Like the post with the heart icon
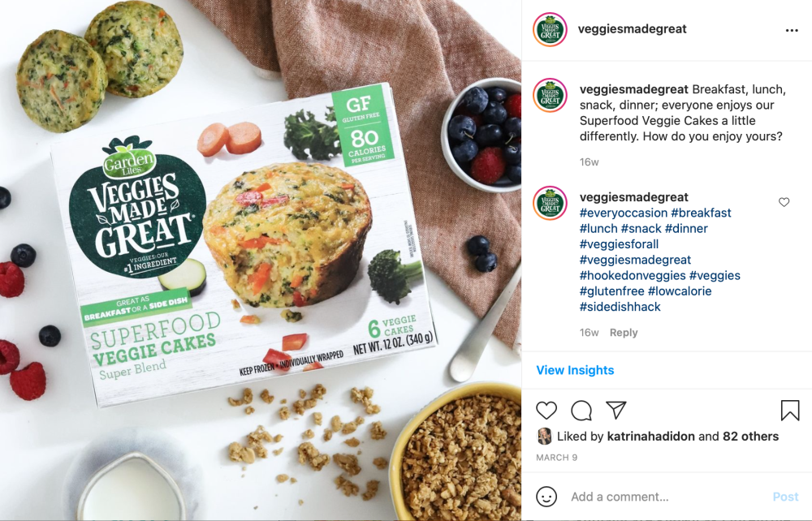Image resolution: width=812 pixels, height=521 pixels. click(x=546, y=411)
